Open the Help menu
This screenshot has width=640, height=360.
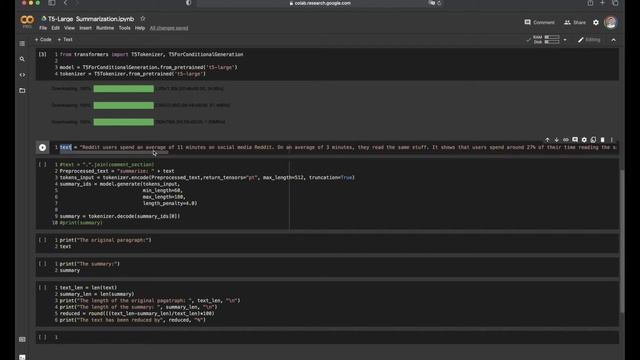point(140,28)
